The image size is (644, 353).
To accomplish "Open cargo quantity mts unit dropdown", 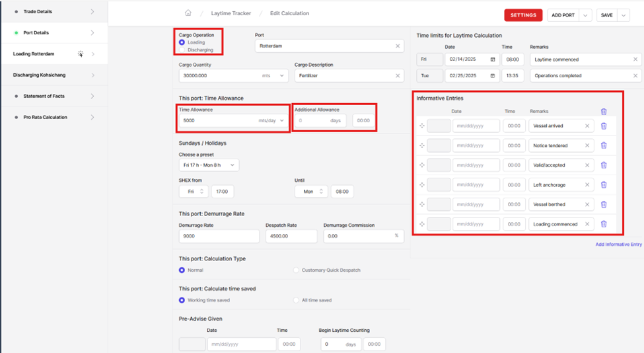I will pyautogui.click(x=282, y=75).
